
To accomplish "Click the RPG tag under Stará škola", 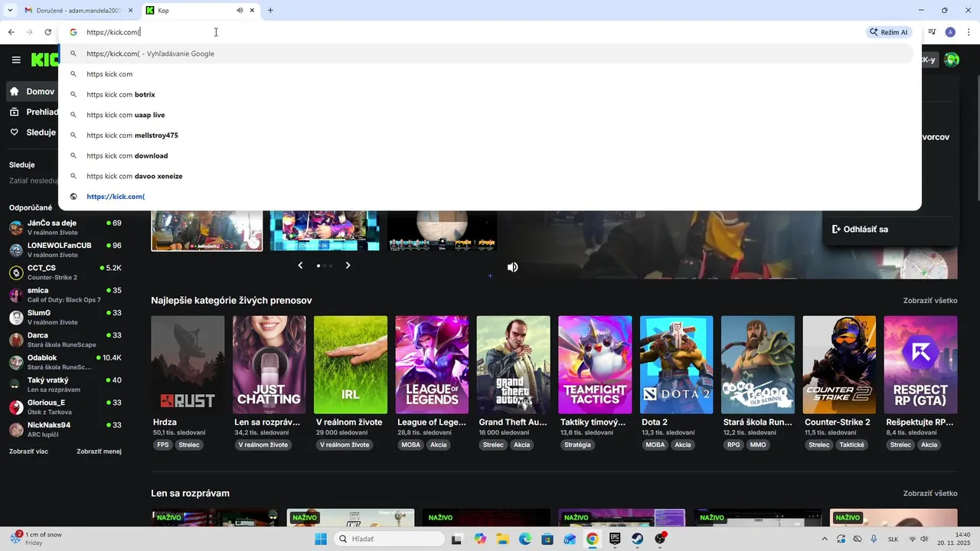I will 733,445.
